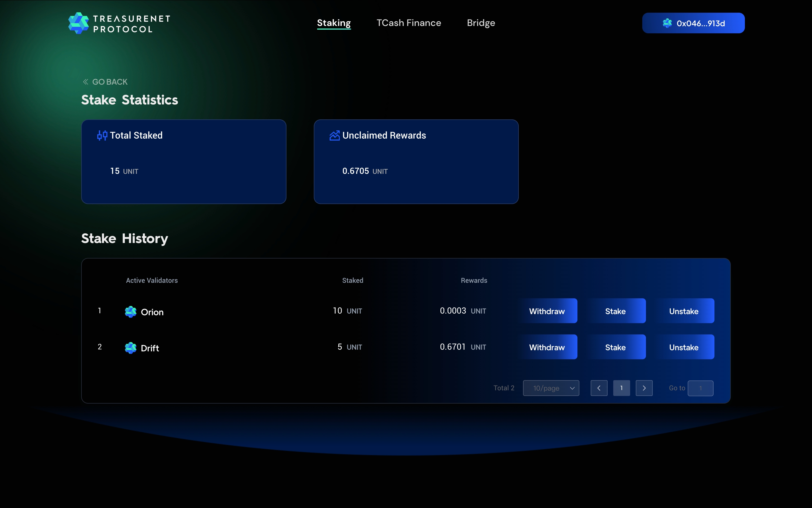
Task: Stake more on Drift
Action: [x=615, y=347]
